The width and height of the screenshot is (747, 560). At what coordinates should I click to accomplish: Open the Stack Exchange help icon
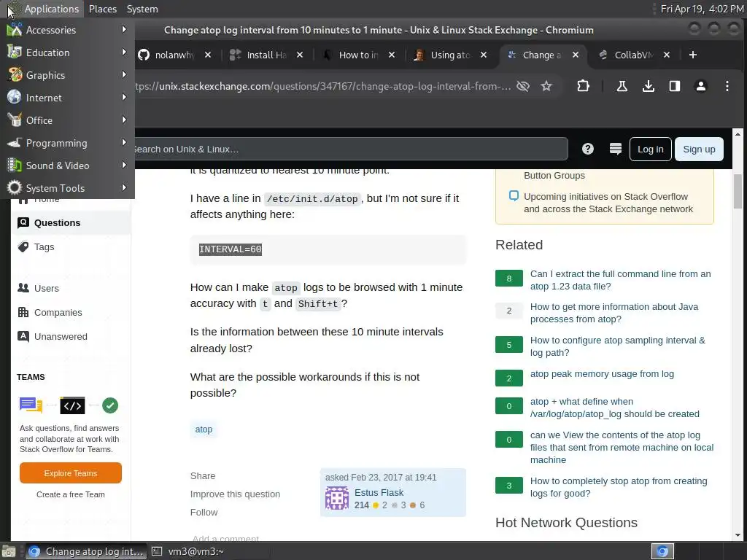click(x=588, y=149)
